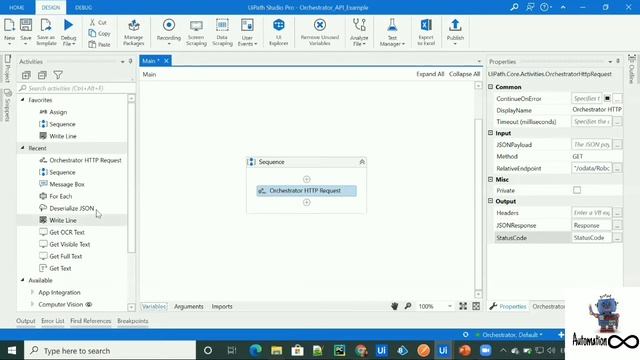640x360 pixels.
Task: Click Expand All in designer
Action: click(x=430, y=74)
